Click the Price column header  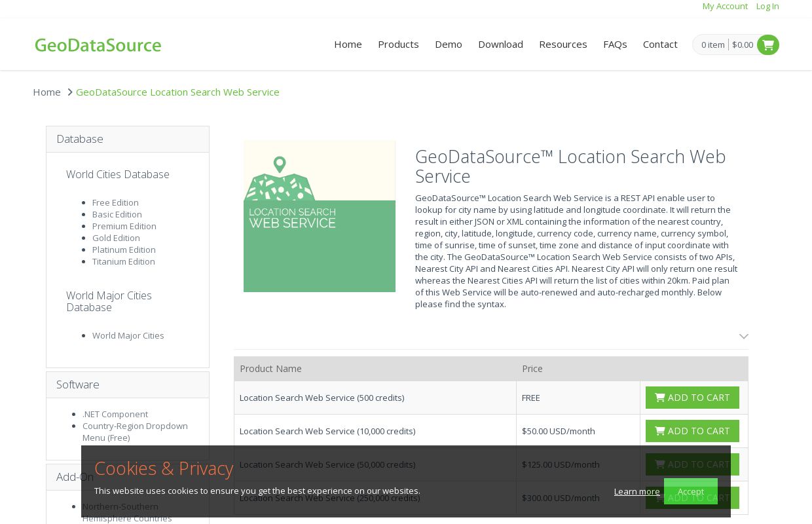tap(532, 369)
